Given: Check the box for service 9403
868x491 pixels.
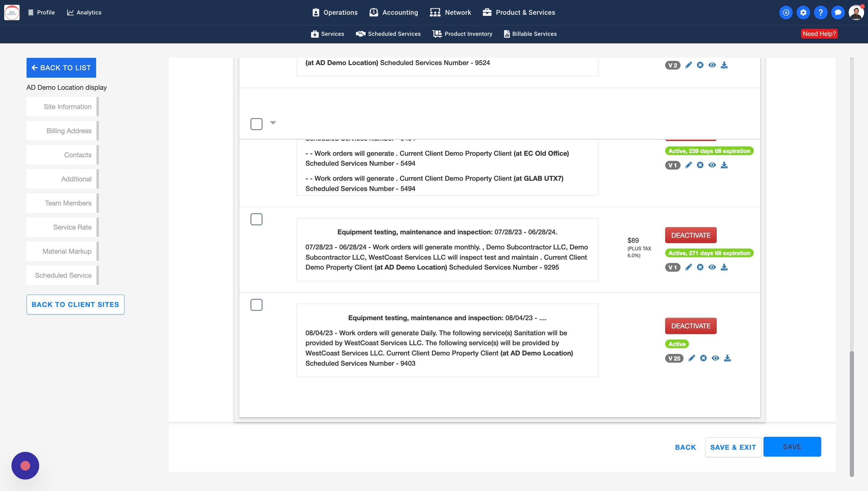Looking at the screenshot, I should pos(256,305).
